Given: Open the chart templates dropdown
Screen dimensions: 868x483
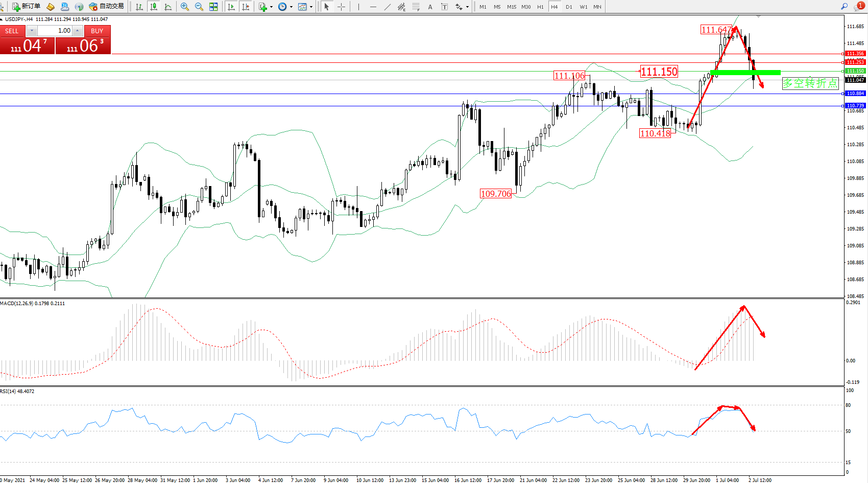Looking at the screenshot, I should [x=305, y=7].
